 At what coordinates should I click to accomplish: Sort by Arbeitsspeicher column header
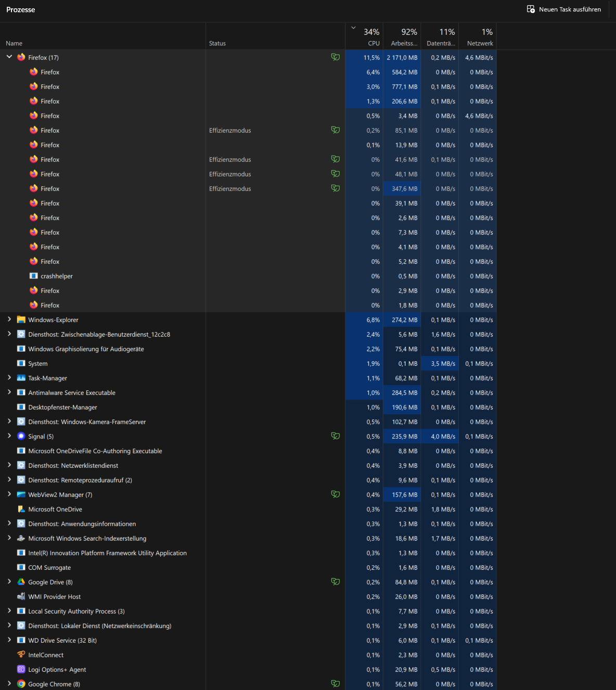pos(402,36)
